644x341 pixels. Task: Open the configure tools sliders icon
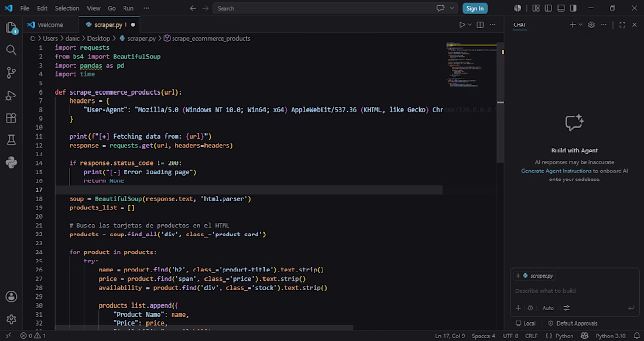point(566,308)
